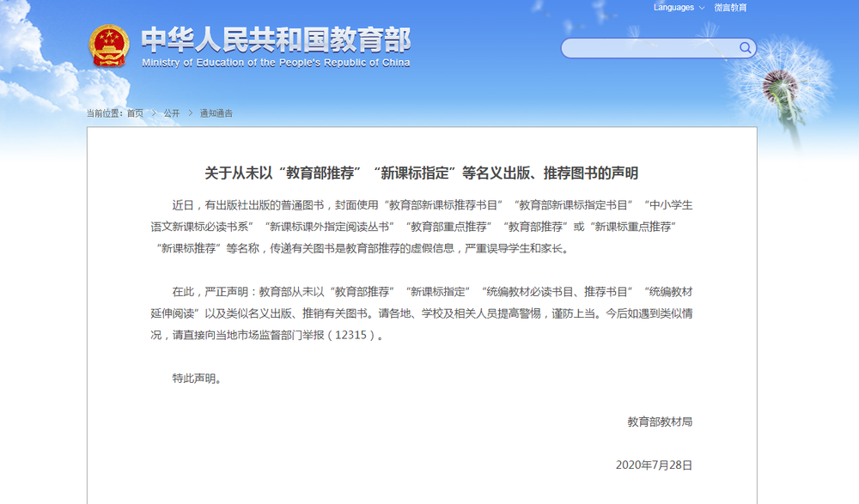
Task: Click the national emblem logo
Action: pos(108,46)
